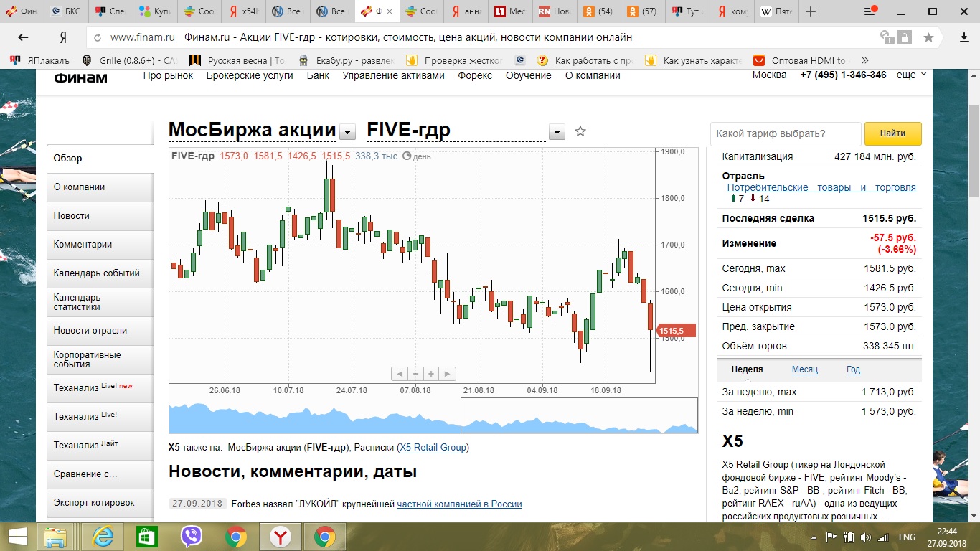Image resolution: width=980 pixels, height=551 pixels.
Task: Click the Финам logo
Action: 80,78
